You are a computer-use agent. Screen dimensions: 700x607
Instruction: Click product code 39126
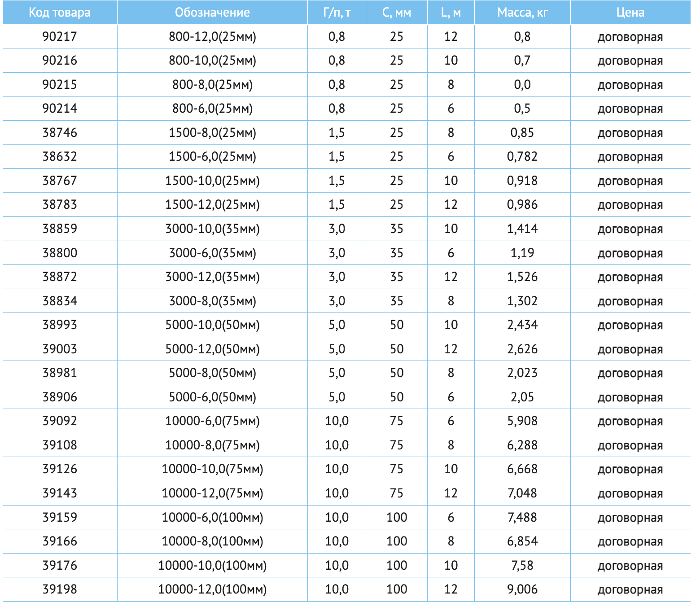coord(60,469)
